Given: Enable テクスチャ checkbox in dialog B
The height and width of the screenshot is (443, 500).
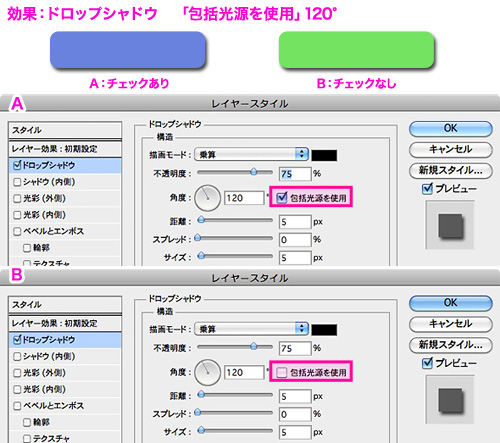Looking at the screenshot, I should (x=27, y=439).
